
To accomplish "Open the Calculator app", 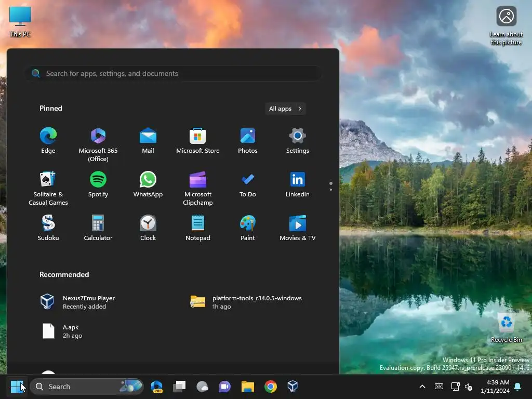I will 98,228.
